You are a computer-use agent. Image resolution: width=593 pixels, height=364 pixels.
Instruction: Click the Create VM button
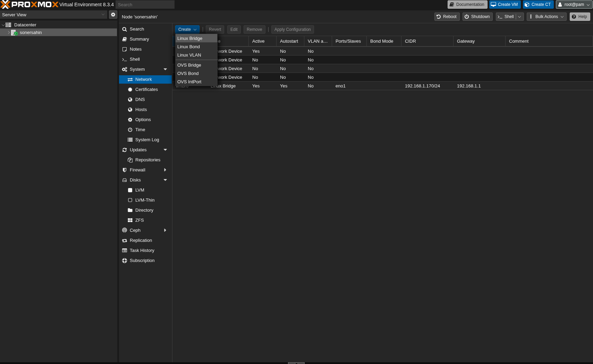504,4
